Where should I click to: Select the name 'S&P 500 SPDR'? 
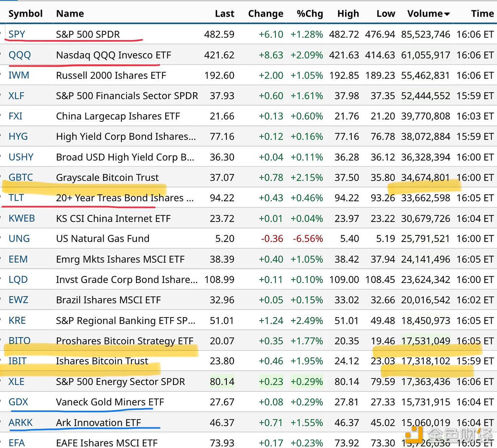pos(88,34)
